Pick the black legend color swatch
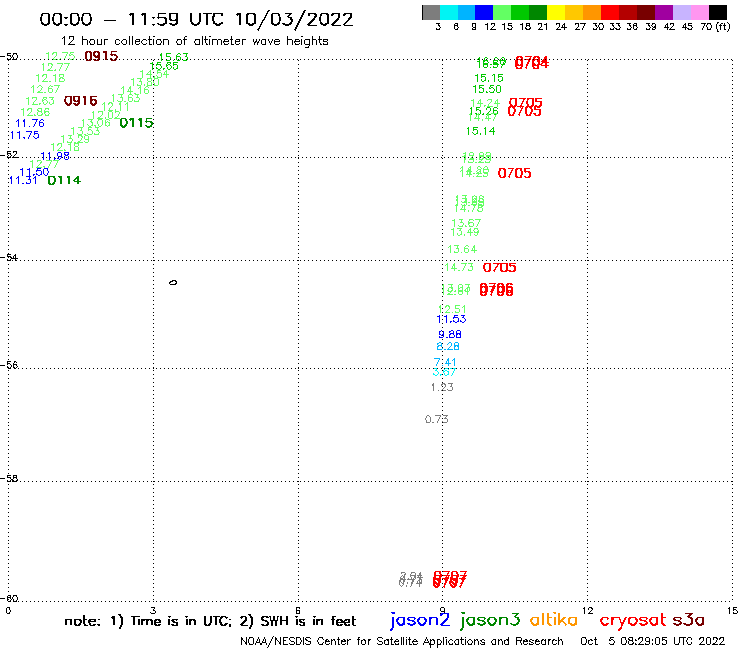740x650 pixels. coord(717,12)
